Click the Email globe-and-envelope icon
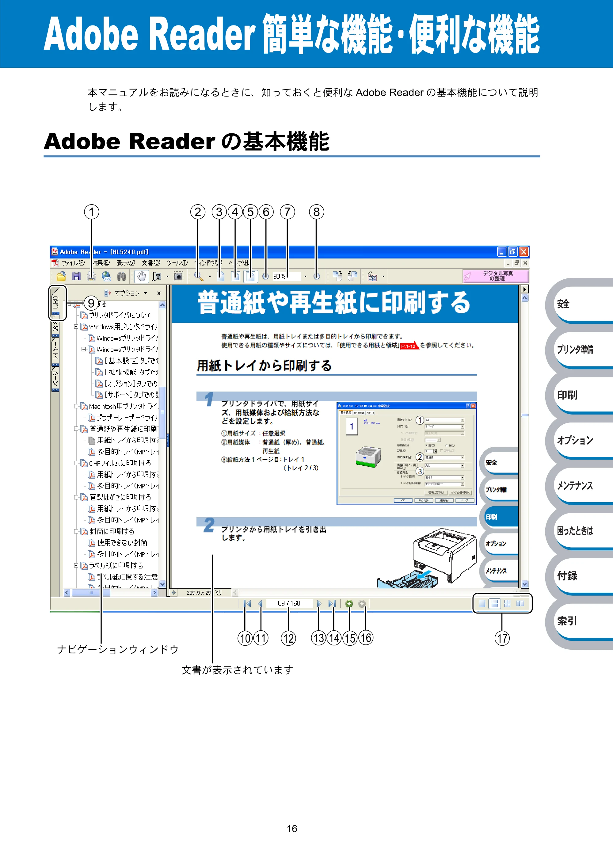 point(106,276)
